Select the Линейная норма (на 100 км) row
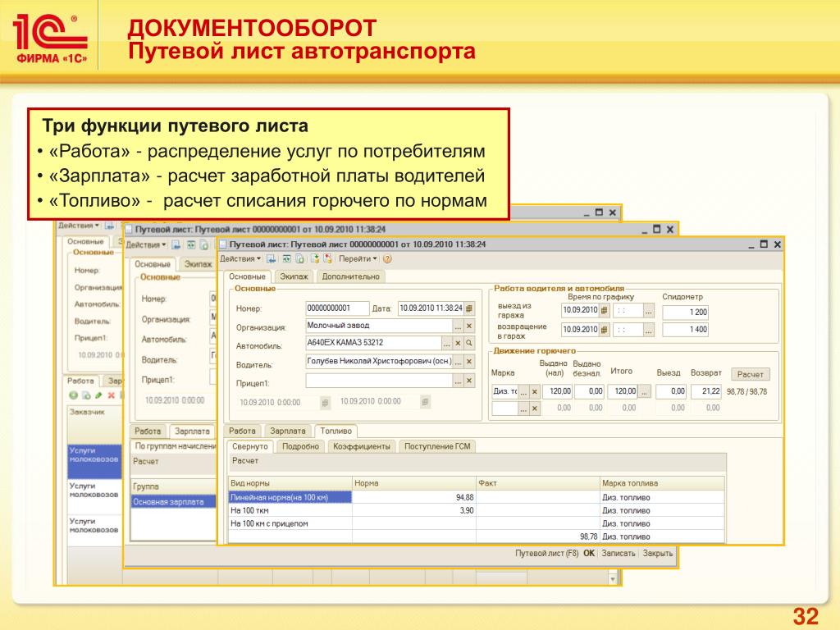840x630 pixels. 290,498
